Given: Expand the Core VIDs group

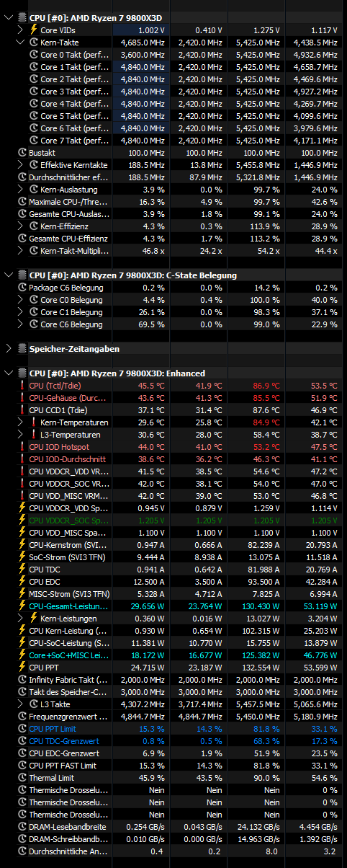Looking at the screenshot, I should pyautogui.click(x=19, y=30).
